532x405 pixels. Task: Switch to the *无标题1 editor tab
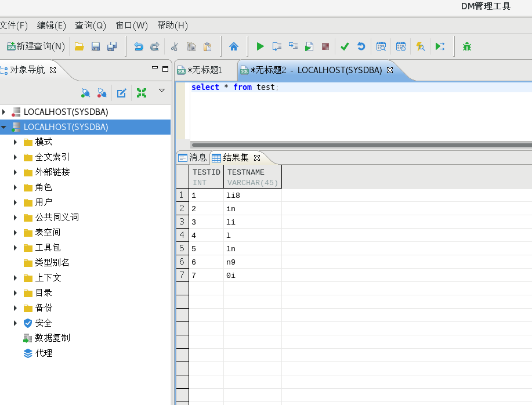click(205, 70)
